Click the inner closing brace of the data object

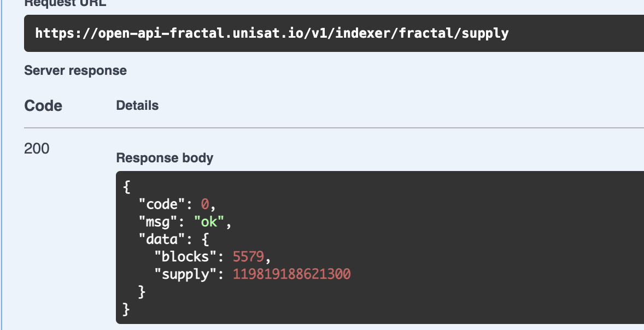click(142, 292)
